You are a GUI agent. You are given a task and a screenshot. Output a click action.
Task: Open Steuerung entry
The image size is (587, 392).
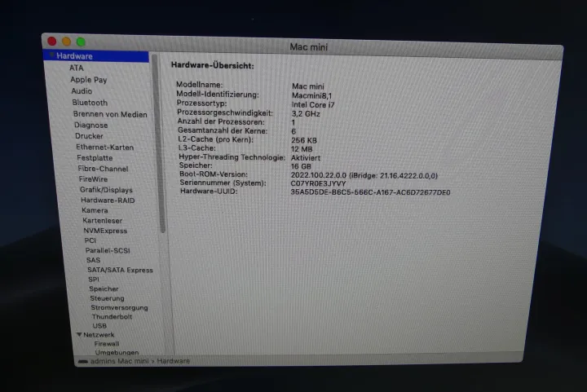click(107, 298)
